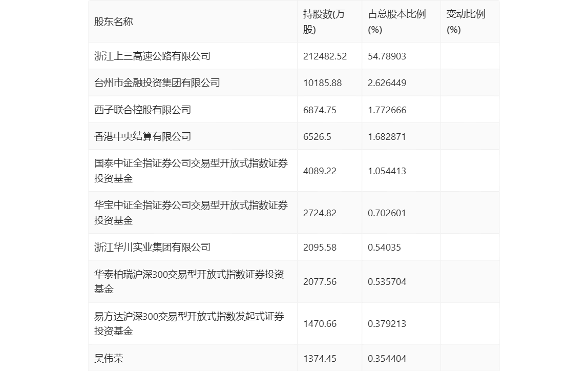Select the value 1374.45
Viewport: 588px width, 371px height.
pos(320,359)
